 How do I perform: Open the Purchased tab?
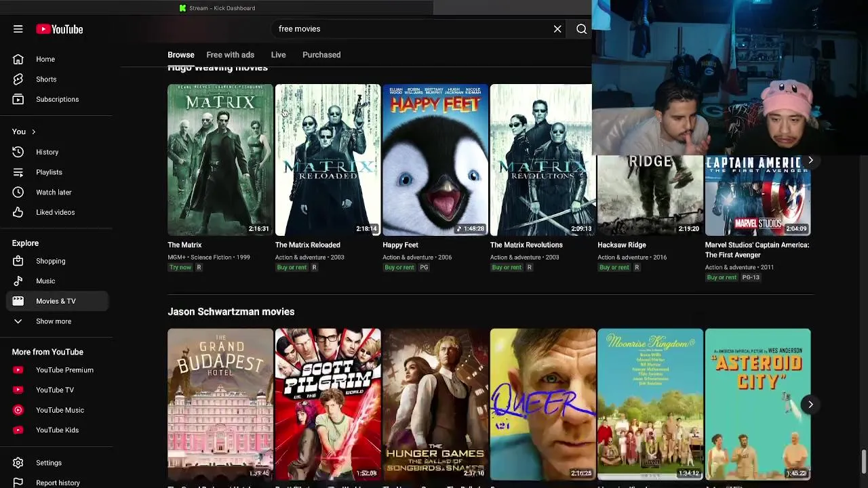point(321,55)
